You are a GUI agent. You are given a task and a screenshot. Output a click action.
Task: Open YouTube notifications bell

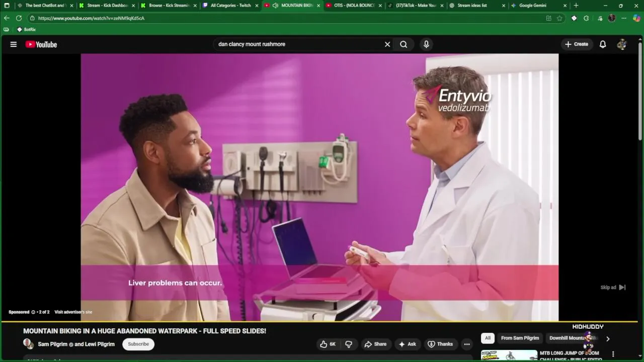603,44
